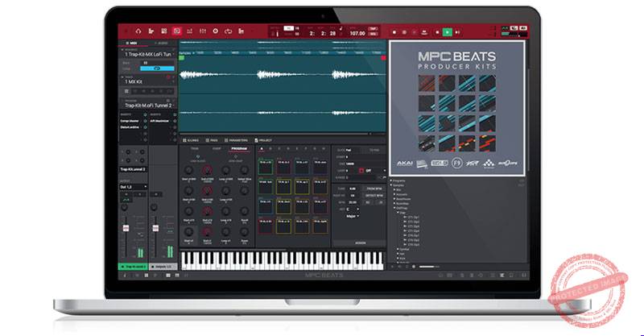Switch to the MIDI tab
The image size is (644, 336).
pyautogui.click(x=131, y=43)
